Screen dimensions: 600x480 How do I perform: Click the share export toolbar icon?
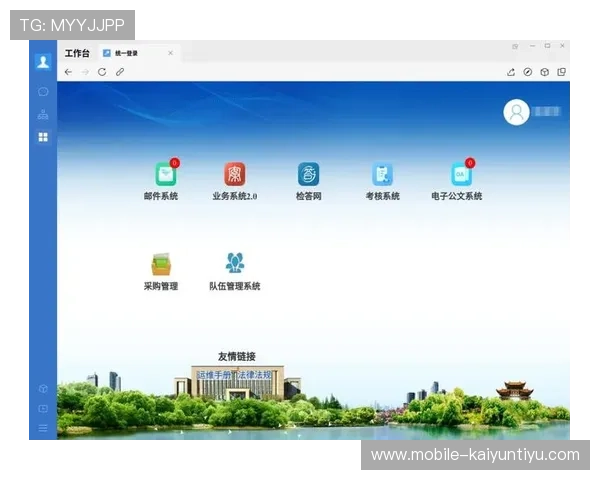[x=511, y=72]
